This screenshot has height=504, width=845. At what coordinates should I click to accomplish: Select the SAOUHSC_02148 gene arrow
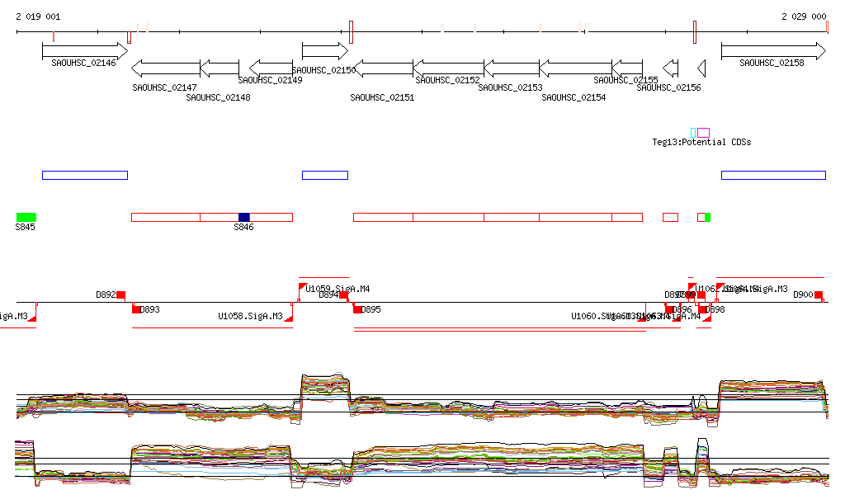[220, 68]
